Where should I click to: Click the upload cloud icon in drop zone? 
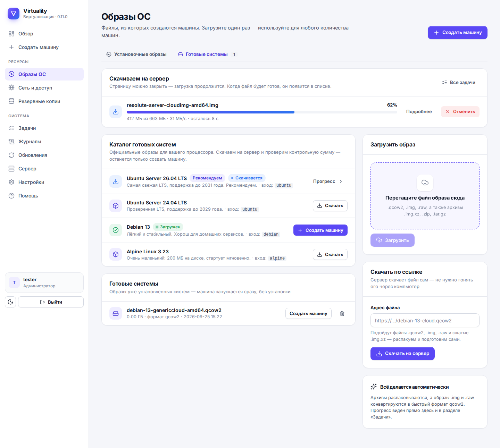425,183
